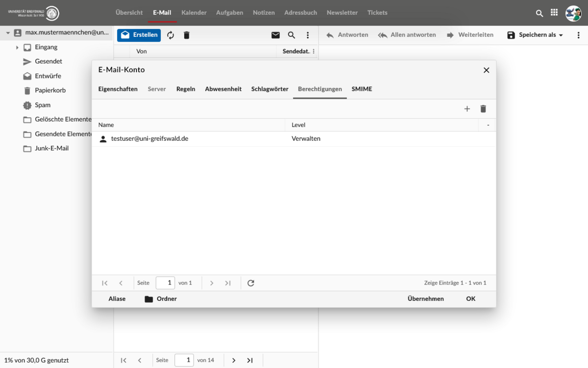Refresh the permissions list in dialog

[251, 283]
